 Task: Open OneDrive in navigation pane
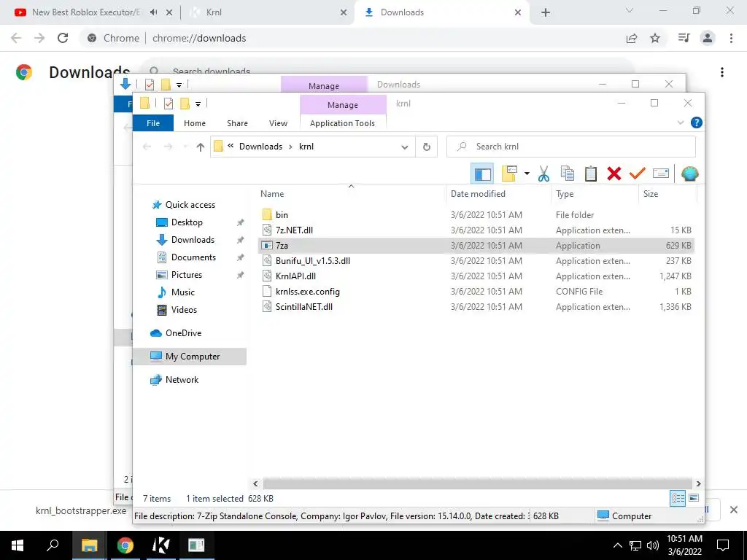pos(183,332)
